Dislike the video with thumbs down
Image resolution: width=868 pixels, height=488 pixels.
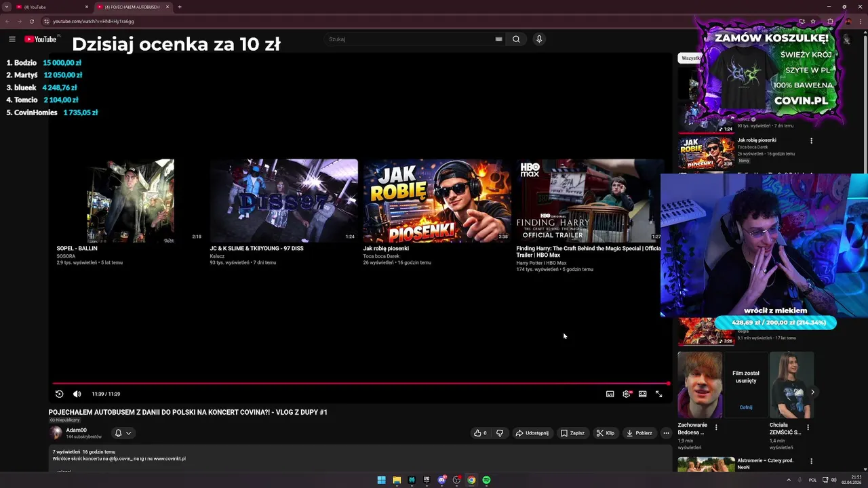point(500,433)
